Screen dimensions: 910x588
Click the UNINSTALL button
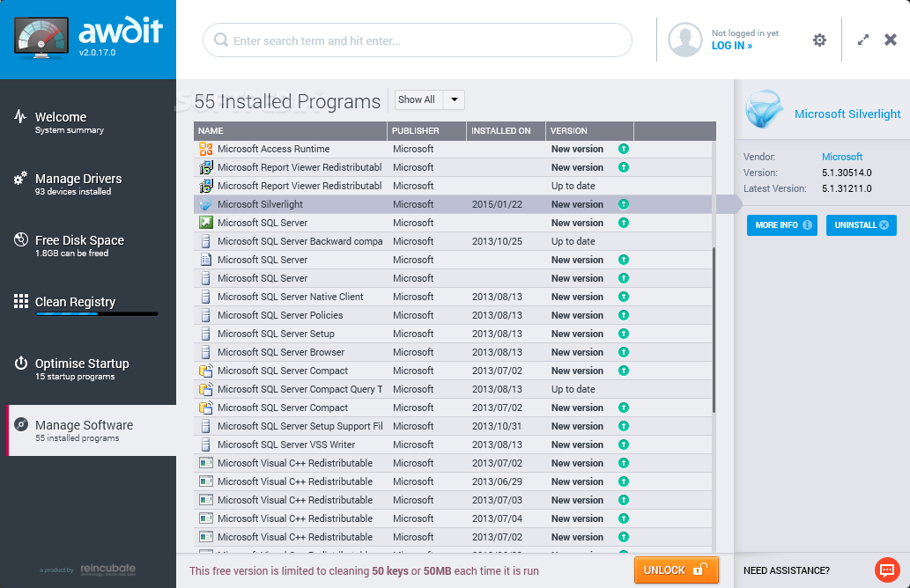pos(862,225)
